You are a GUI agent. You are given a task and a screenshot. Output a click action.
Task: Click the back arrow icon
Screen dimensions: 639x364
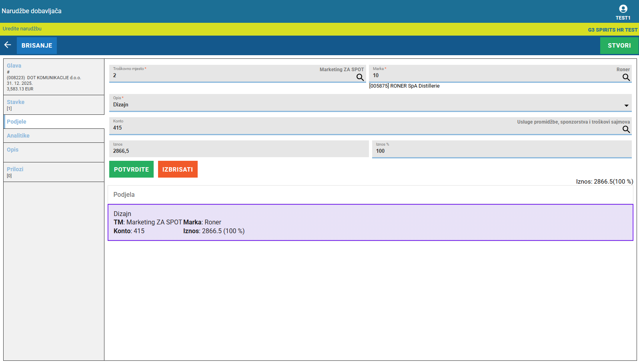(x=8, y=45)
